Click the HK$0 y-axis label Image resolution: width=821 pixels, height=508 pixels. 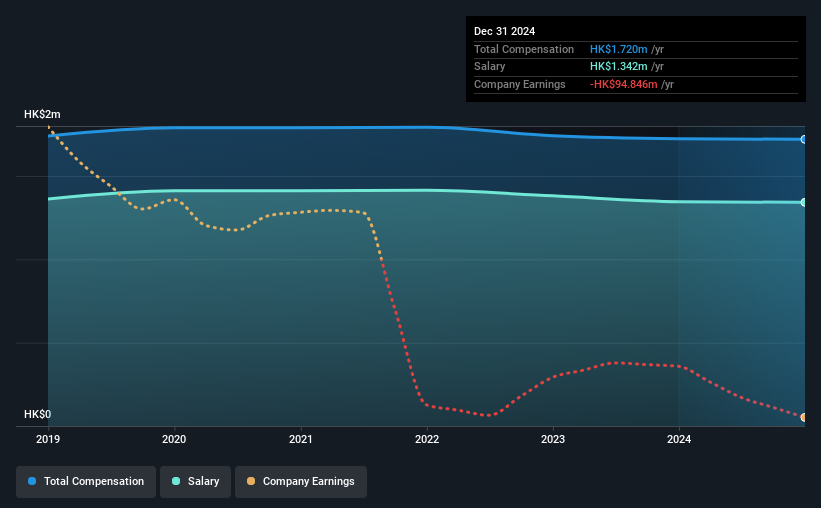(x=38, y=414)
